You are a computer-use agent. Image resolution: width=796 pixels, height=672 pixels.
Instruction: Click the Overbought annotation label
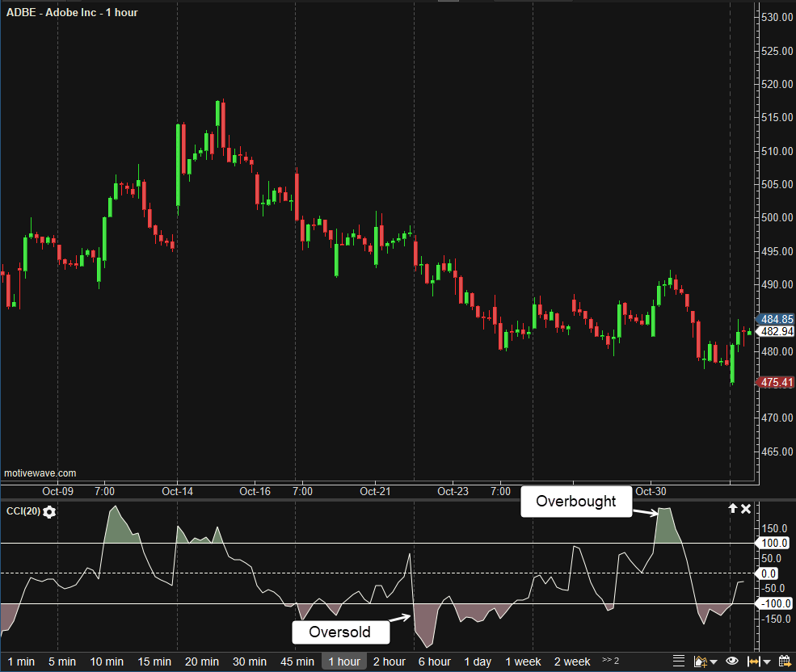point(577,502)
